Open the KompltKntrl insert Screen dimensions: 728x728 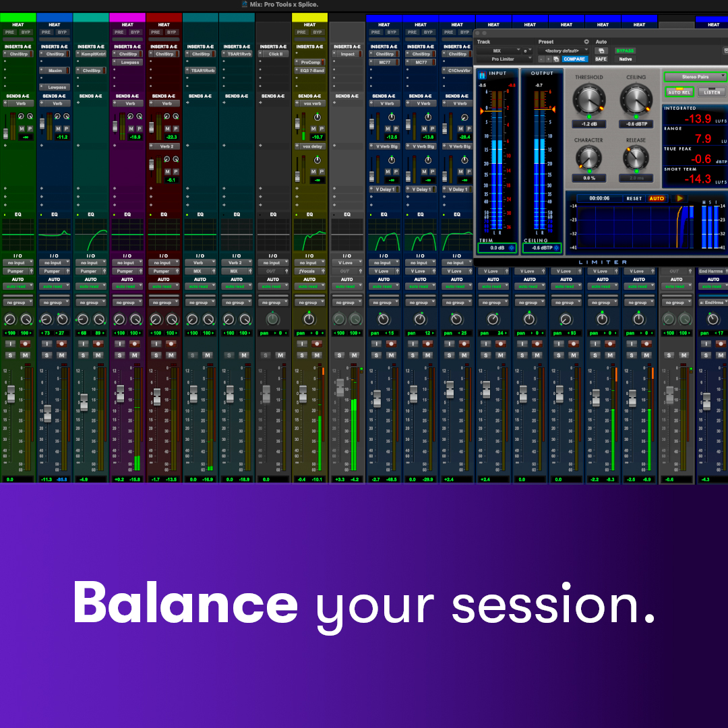coord(92,54)
